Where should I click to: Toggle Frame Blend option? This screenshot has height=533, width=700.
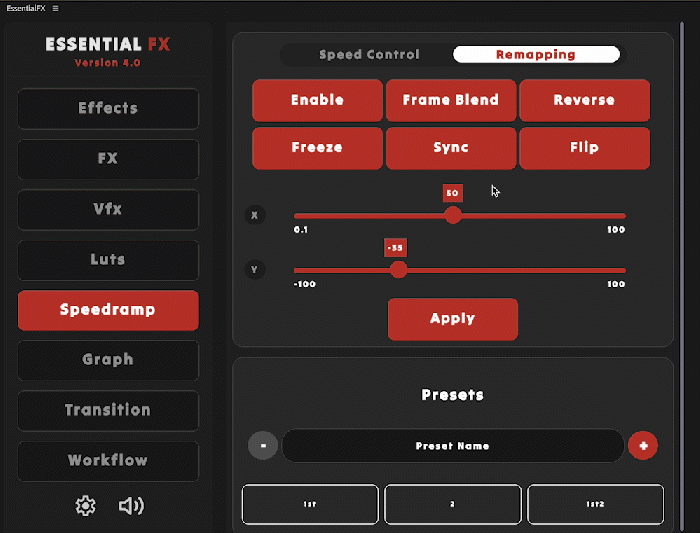coord(451,100)
